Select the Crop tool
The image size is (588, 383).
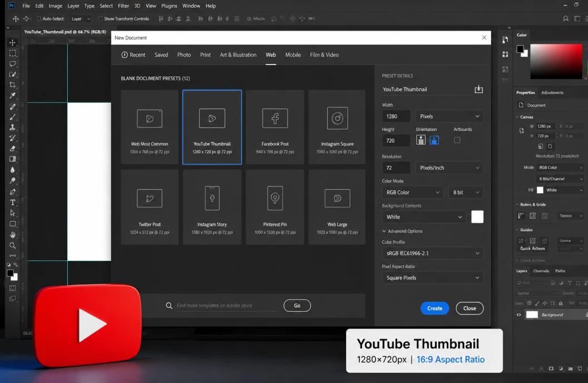pyautogui.click(x=12, y=85)
